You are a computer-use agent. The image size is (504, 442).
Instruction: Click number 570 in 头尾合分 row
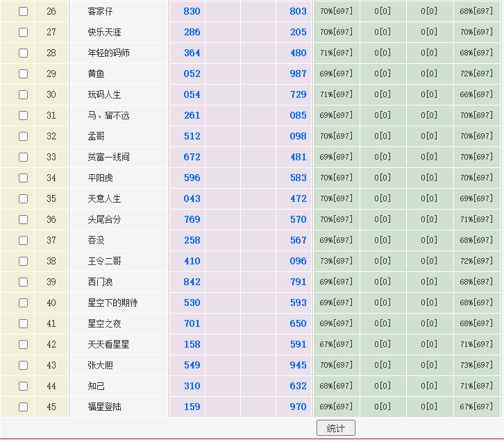pyautogui.click(x=298, y=219)
